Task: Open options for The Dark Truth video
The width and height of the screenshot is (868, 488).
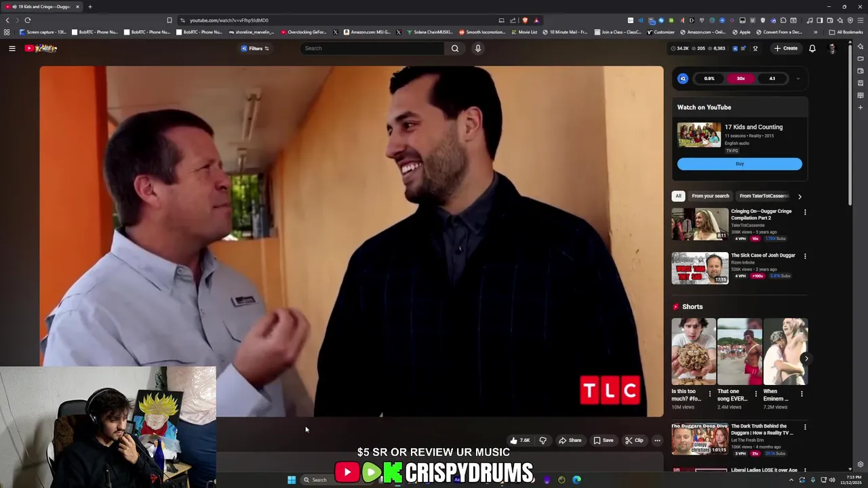Action: click(x=805, y=427)
